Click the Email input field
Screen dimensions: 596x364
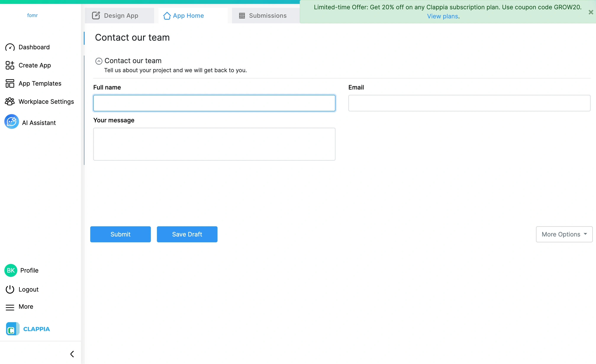pos(469,103)
